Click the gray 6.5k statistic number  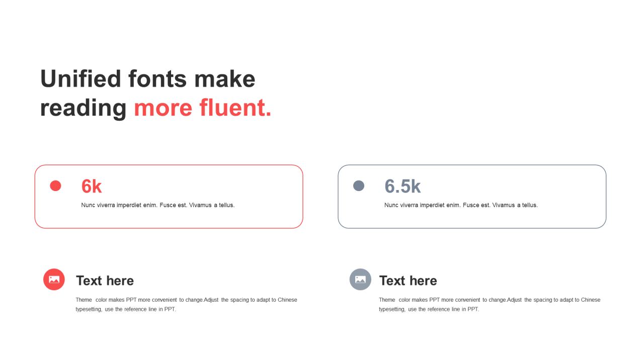coord(403,187)
